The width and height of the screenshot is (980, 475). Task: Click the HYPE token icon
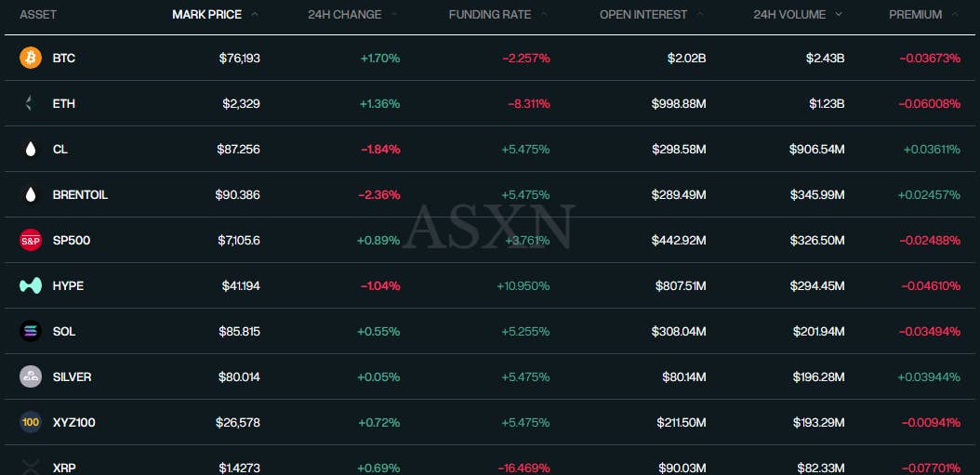31,285
